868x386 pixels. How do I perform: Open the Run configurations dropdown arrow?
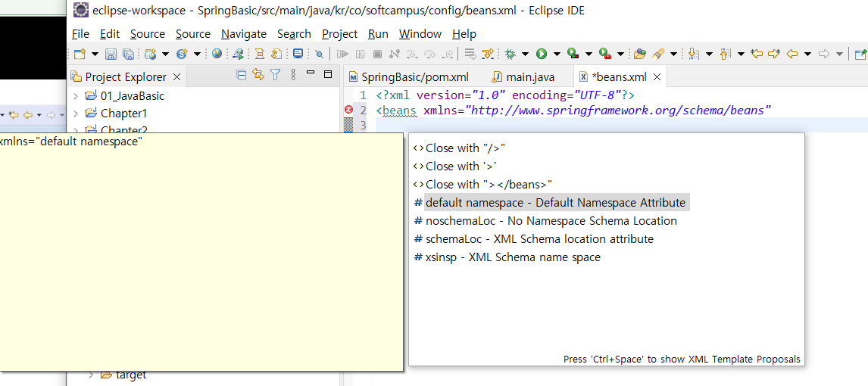pos(557,54)
